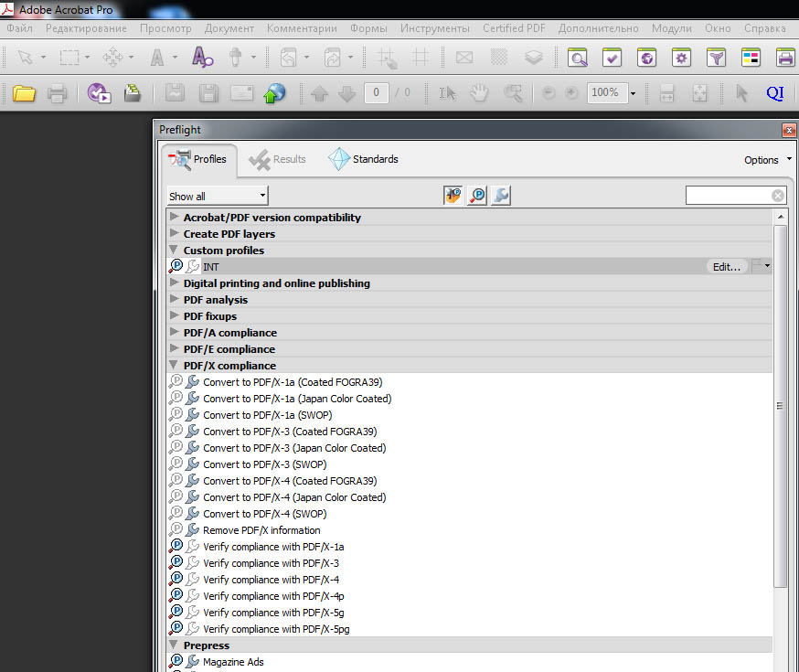Click the CMYK color bars icon
Image resolution: width=799 pixels, height=672 pixels.
[x=751, y=58]
